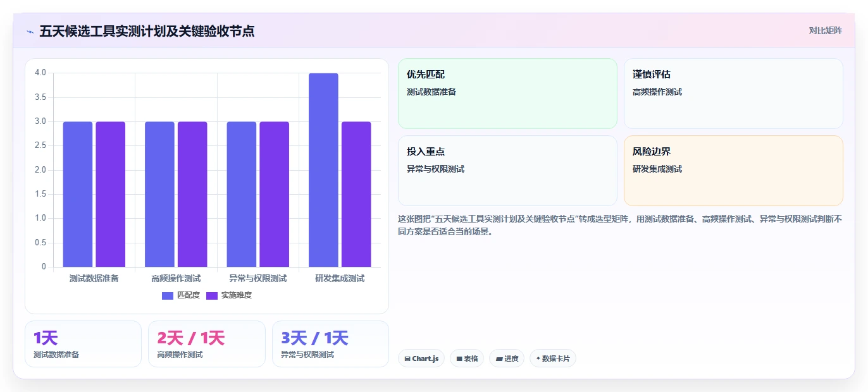Click the star icon in 数据卡片 tag
This screenshot has width=868, height=392.
coord(538,358)
